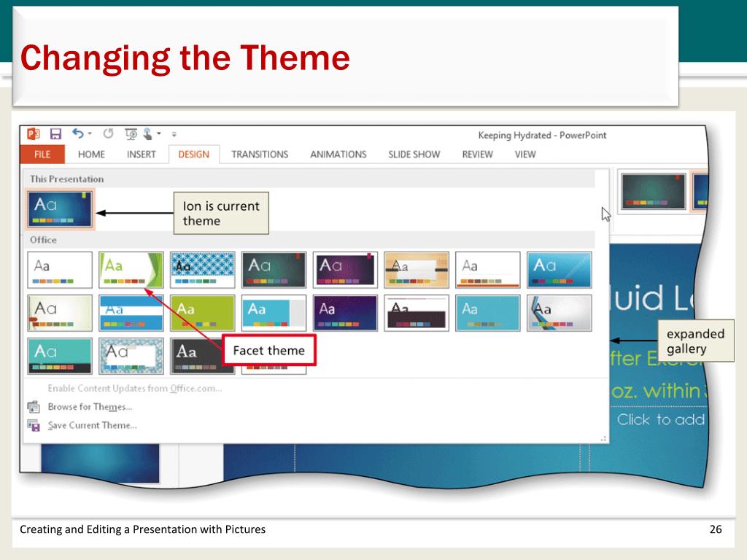Screen dimensions: 747x560
Task: Click the gallery resize grip corner
Action: pyautogui.click(x=603, y=438)
